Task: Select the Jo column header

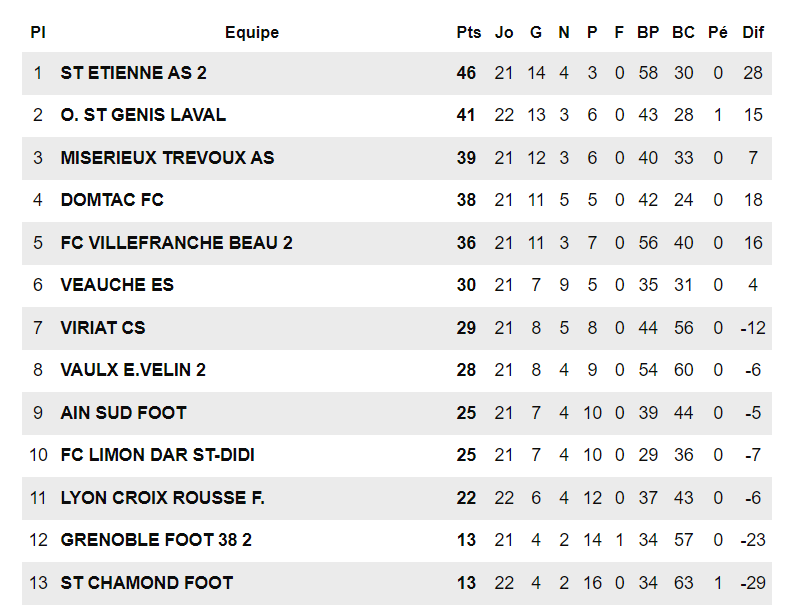Action: point(504,32)
